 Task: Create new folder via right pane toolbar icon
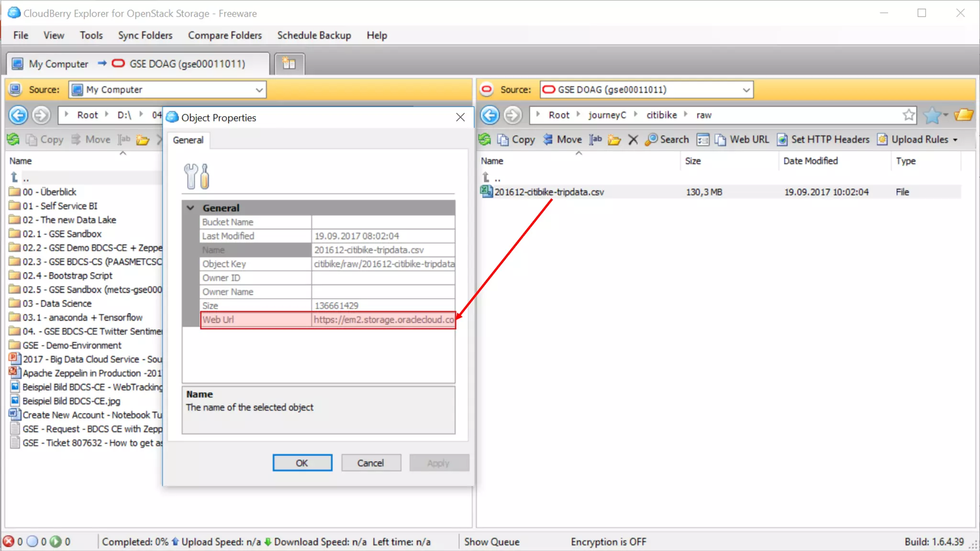pos(614,139)
